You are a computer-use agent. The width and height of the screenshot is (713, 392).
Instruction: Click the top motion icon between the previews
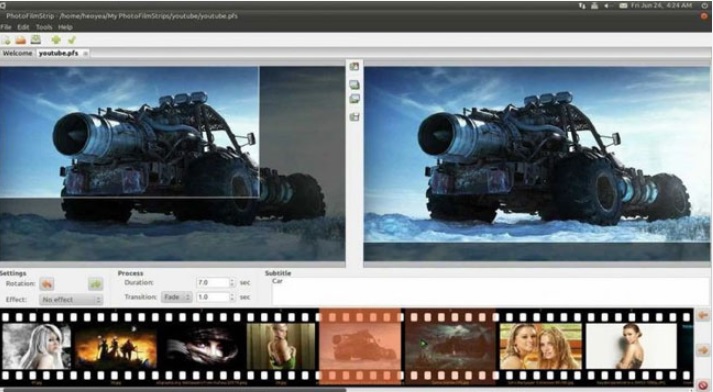[x=354, y=66]
